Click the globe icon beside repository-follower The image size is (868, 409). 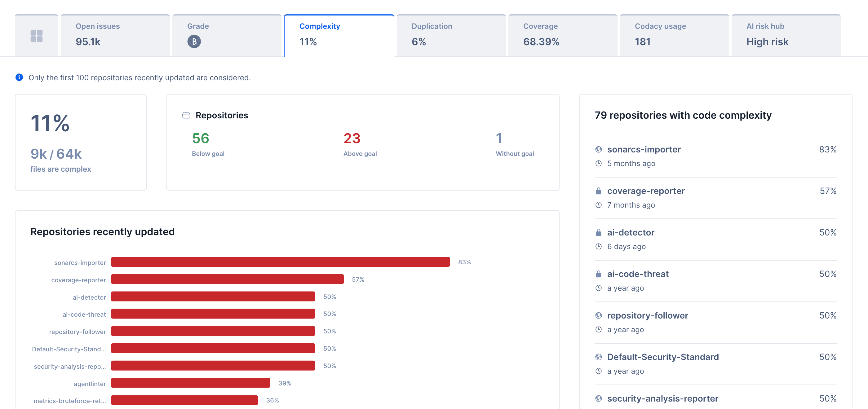(x=598, y=315)
